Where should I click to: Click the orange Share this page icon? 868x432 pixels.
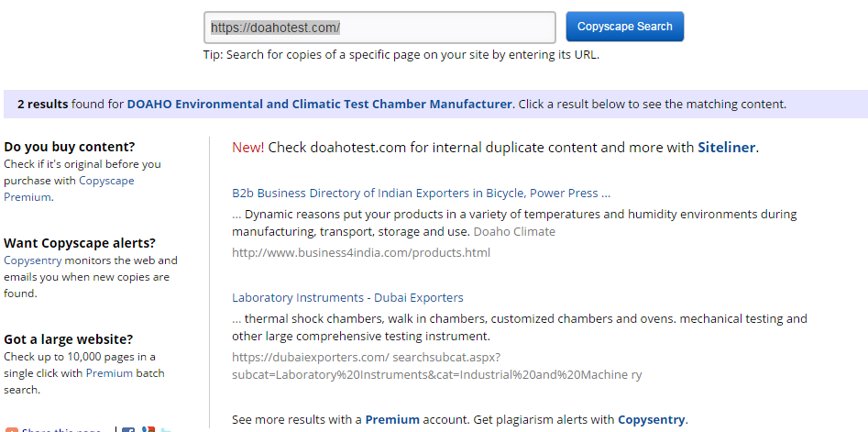pyautogui.click(x=11, y=430)
